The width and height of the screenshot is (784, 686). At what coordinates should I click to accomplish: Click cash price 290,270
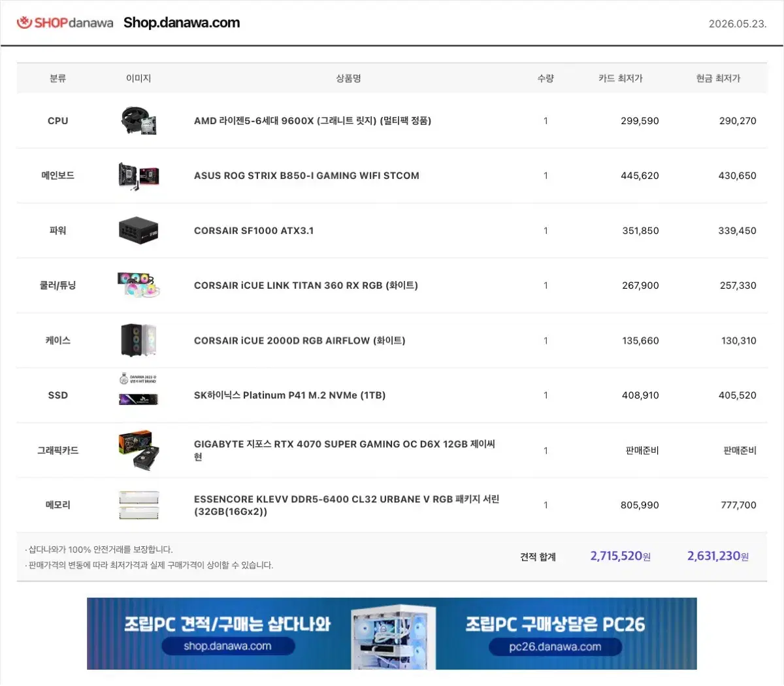(738, 121)
